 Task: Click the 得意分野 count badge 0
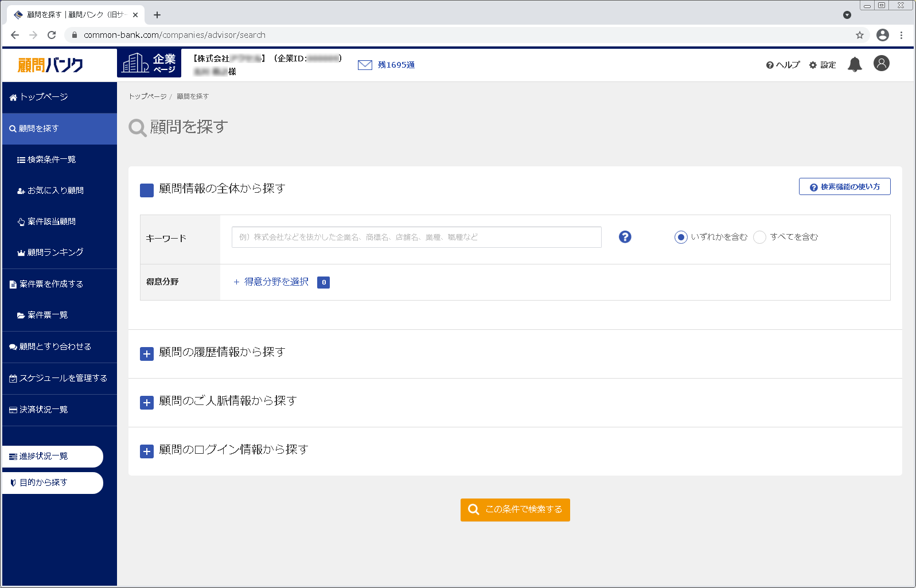323,282
